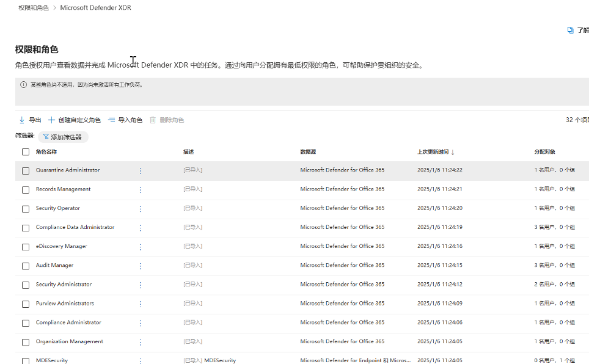Click the 删除角色 button
Image resolution: width=589 pixels, height=364 pixels.
point(167,120)
